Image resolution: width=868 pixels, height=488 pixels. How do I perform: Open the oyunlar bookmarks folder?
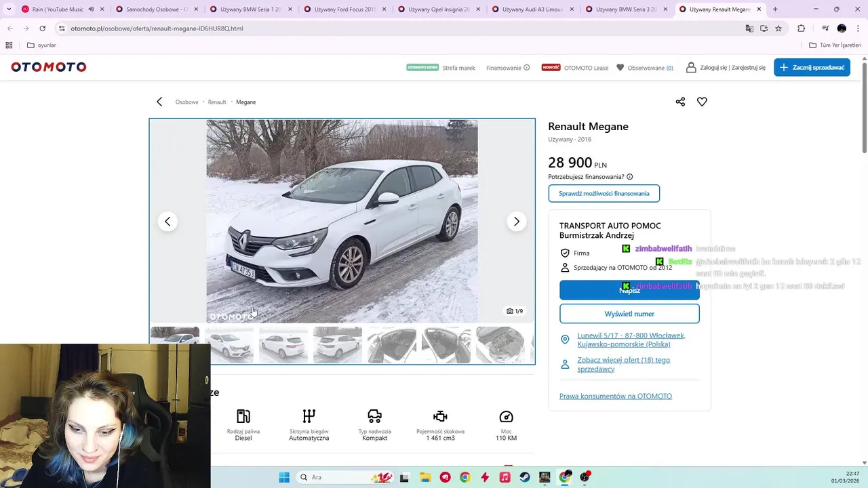point(41,45)
